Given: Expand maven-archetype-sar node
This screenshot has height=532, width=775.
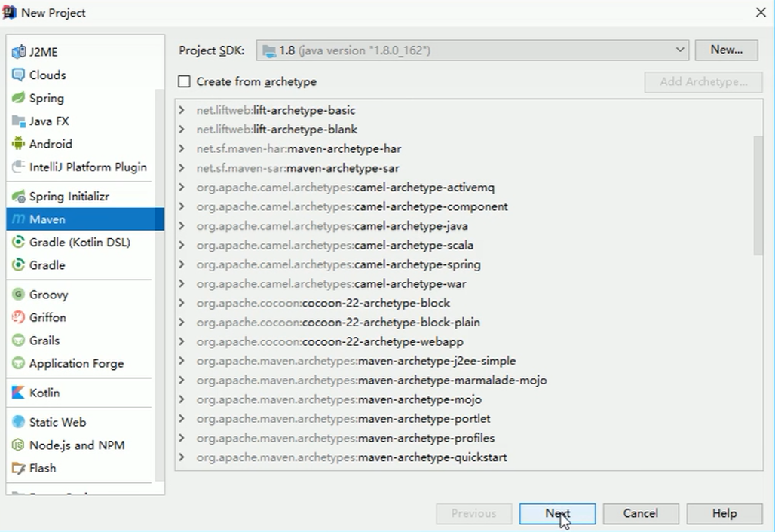Looking at the screenshot, I should [x=182, y=168].
